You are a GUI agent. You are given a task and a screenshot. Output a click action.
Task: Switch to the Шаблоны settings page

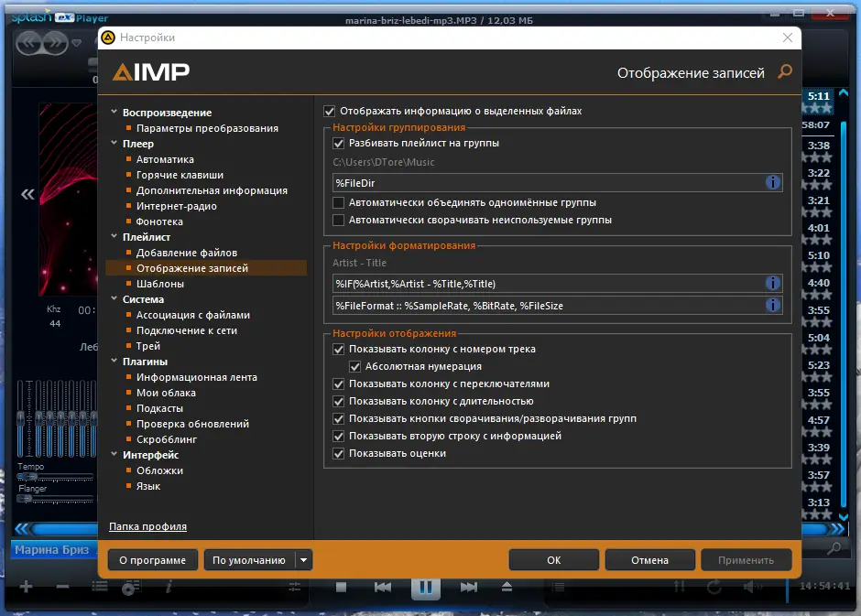(x=165, y=283)
